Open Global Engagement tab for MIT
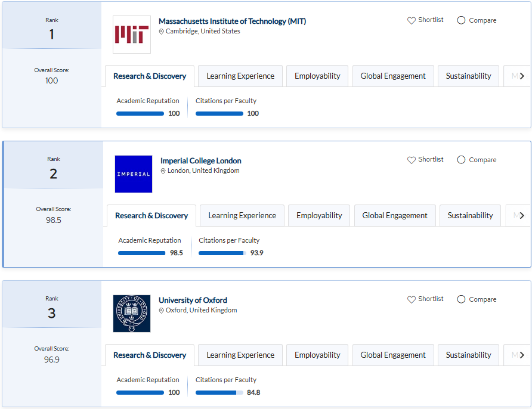Viewport: 532px width, 409px height. click(x=393, y=76)
